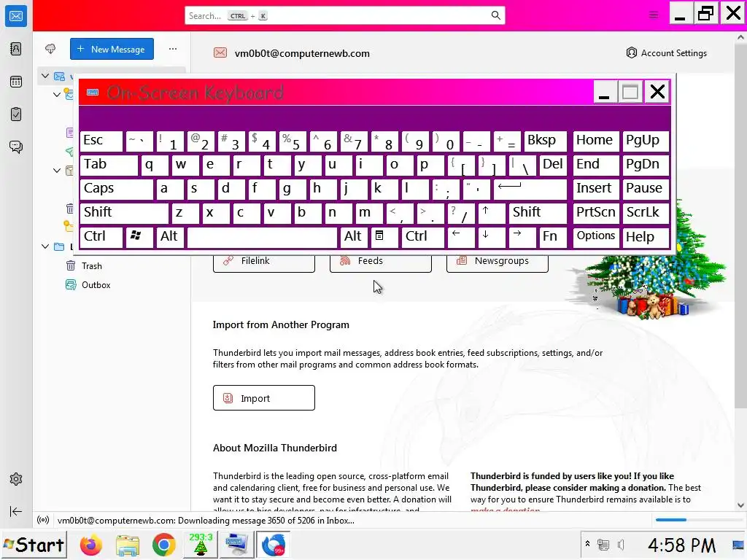Screen dimensions: 747x560
Task: Collapse the account folder tree
Action: point(45,76)
